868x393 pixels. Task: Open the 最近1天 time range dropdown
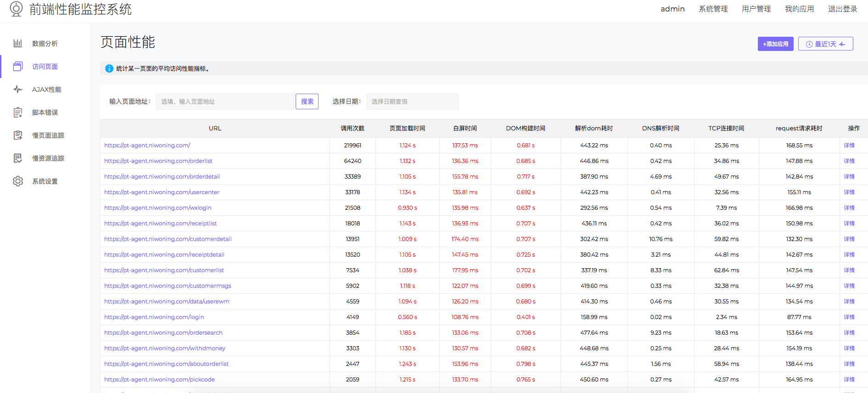tap(825, 44)
